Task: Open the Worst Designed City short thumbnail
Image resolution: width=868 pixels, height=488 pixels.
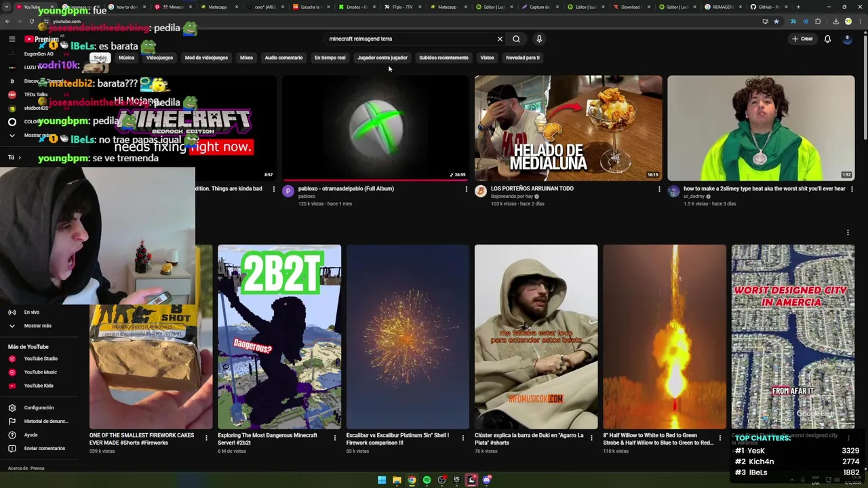Action: (793, 337)
